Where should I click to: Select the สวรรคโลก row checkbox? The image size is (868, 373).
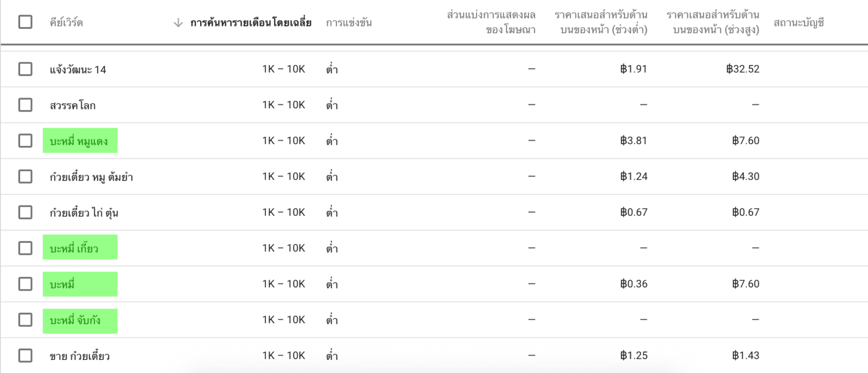coord(25,105)
